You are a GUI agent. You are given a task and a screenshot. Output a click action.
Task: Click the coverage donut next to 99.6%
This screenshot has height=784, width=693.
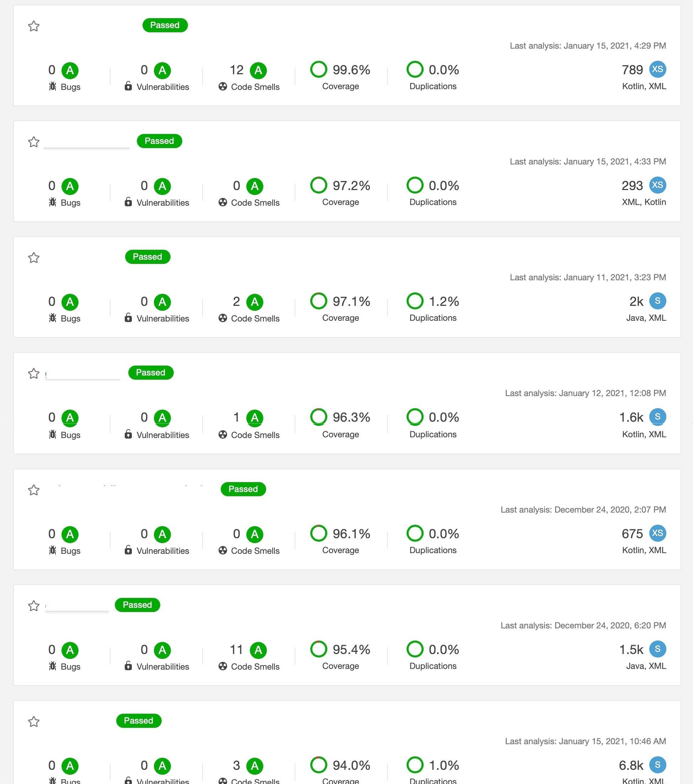[x=318, y=69]
